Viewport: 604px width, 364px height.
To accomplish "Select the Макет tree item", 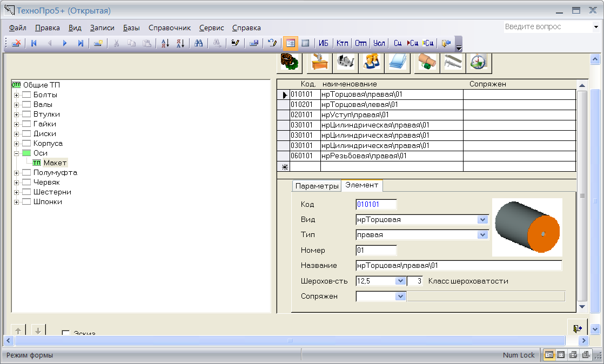I will tap(55, 163).
